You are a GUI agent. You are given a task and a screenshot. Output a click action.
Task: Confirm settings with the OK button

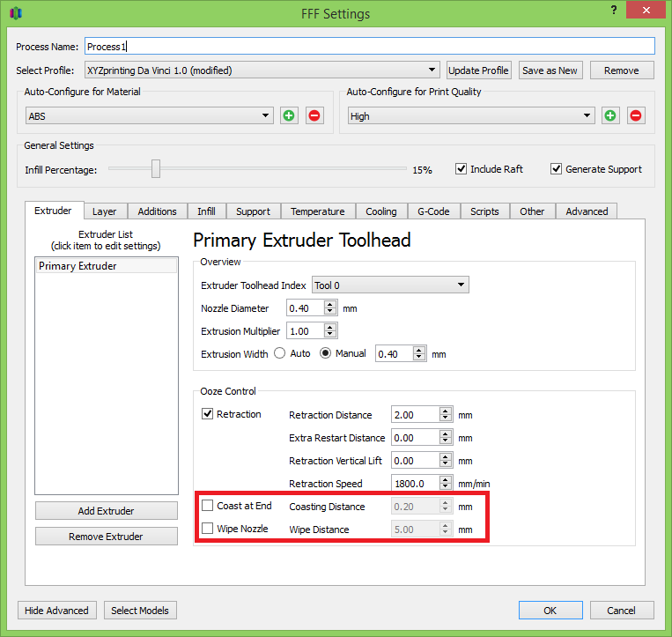click(550, 610)
